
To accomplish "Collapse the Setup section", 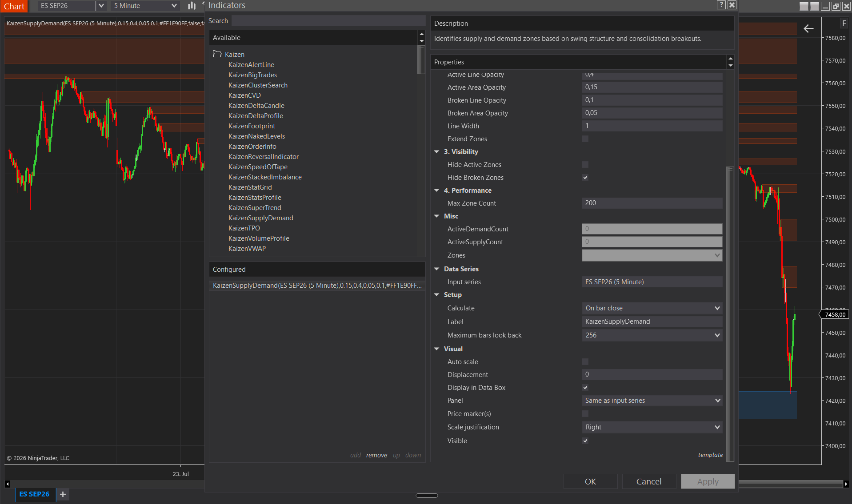I will [437, 295].
